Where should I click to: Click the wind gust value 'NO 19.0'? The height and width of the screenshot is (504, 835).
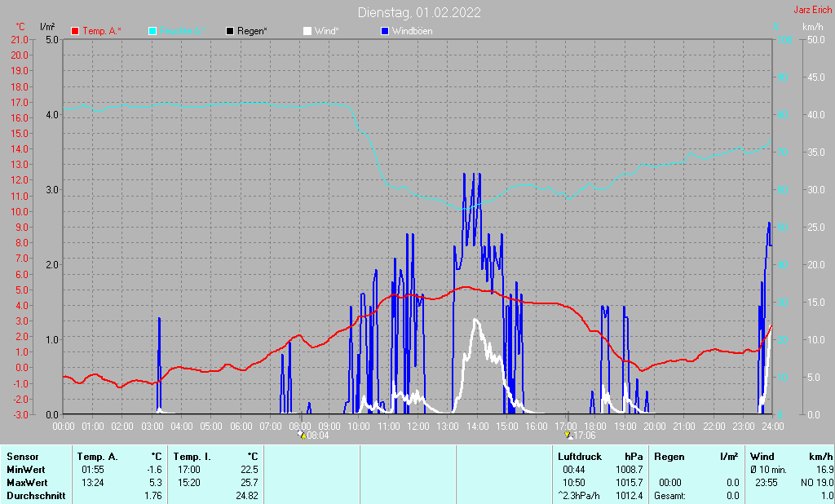coord(817,483)
